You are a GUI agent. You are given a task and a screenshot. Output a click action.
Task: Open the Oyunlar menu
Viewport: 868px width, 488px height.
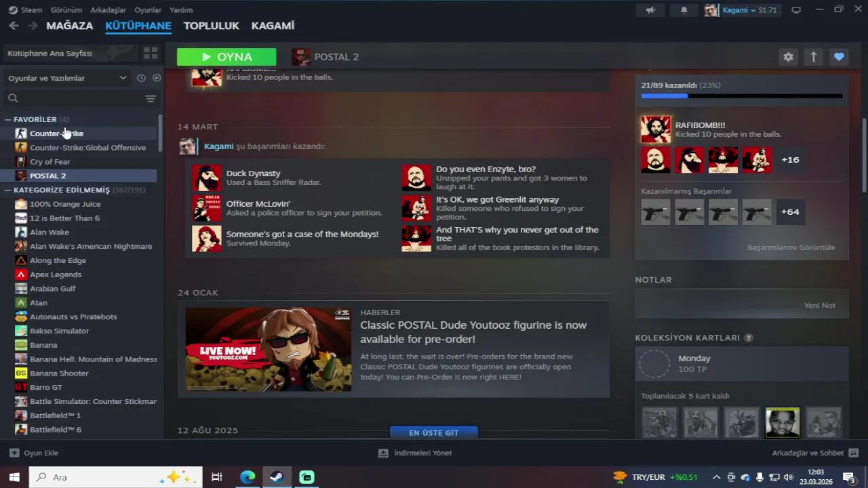click(x=148, y=10)
